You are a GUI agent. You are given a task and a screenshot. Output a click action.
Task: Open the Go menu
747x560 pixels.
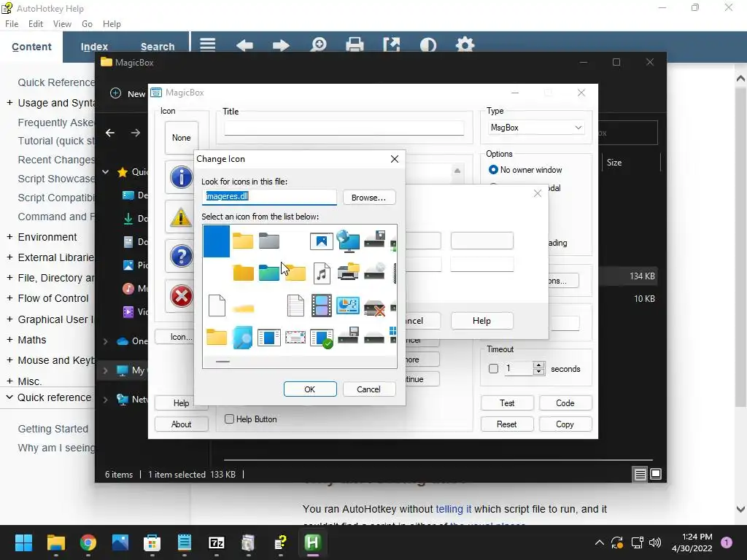pos(87,24)
